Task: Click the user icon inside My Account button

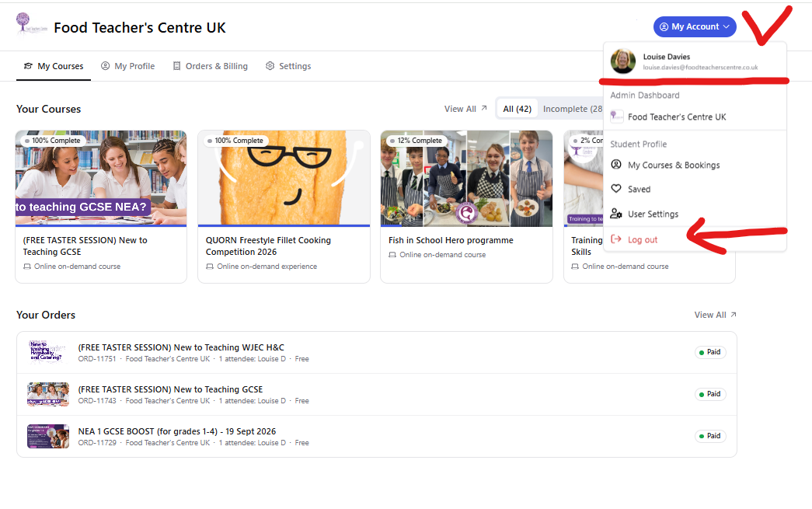Action: (x=664, y=26)
